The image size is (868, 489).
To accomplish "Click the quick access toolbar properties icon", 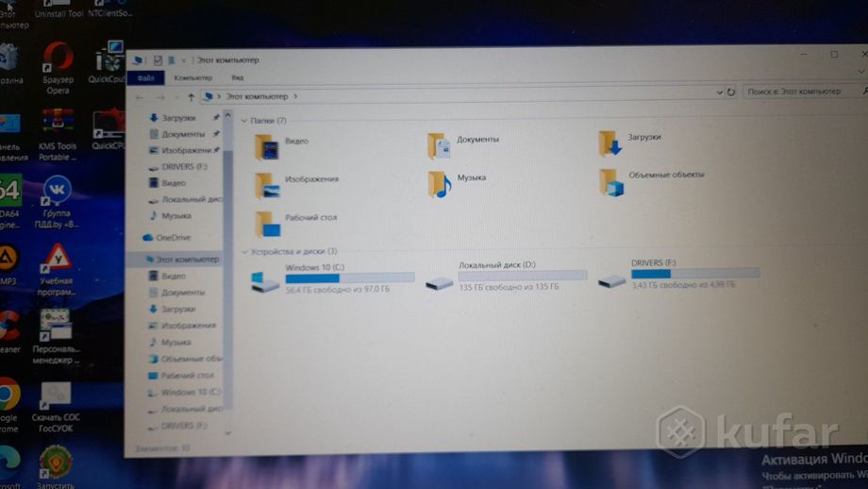I will click(158, 60).
